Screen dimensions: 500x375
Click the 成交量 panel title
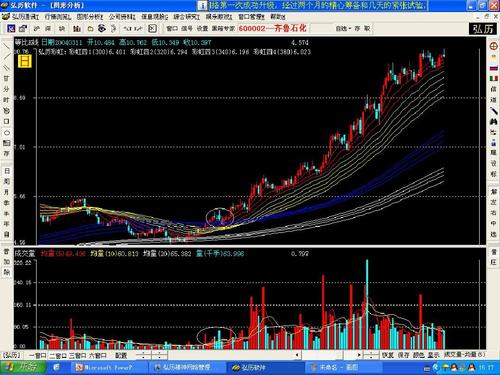coord(25,254)
